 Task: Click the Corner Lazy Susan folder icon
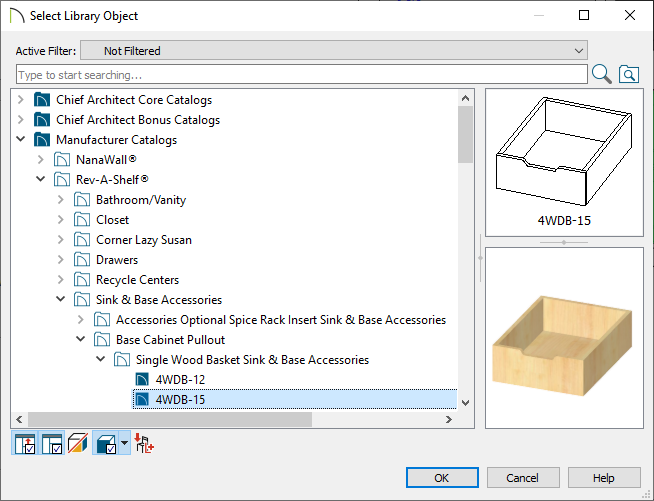(82, 240)
